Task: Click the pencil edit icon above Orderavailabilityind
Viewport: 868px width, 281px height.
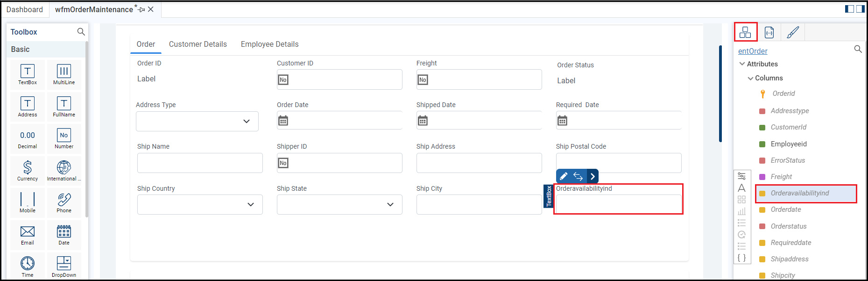Action: tap(564, 176)
